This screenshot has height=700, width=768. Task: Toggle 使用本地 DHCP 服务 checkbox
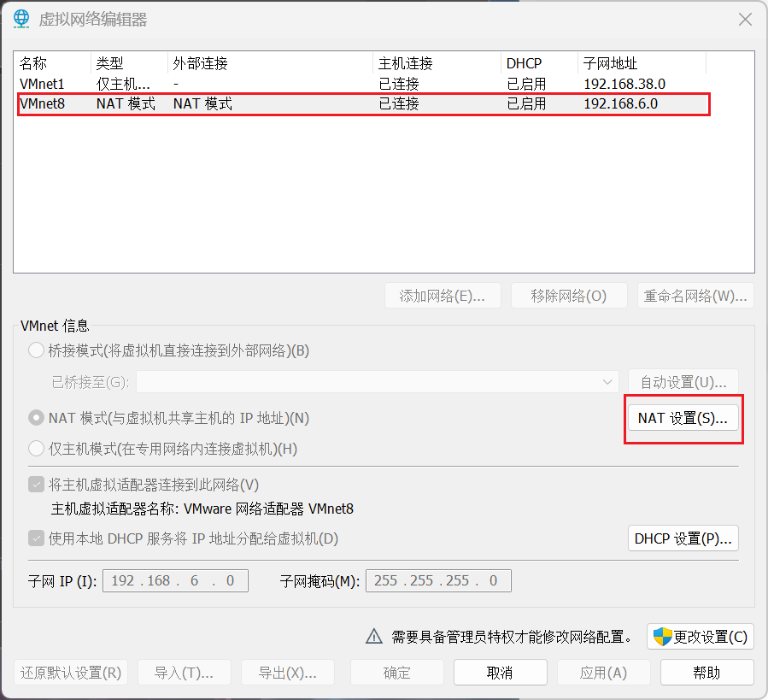[36, 538]
